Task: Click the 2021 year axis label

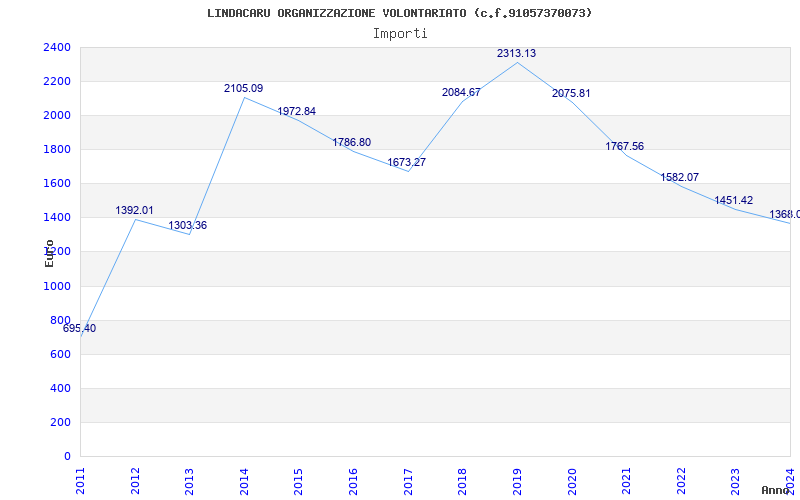Action: coord(627,481)
